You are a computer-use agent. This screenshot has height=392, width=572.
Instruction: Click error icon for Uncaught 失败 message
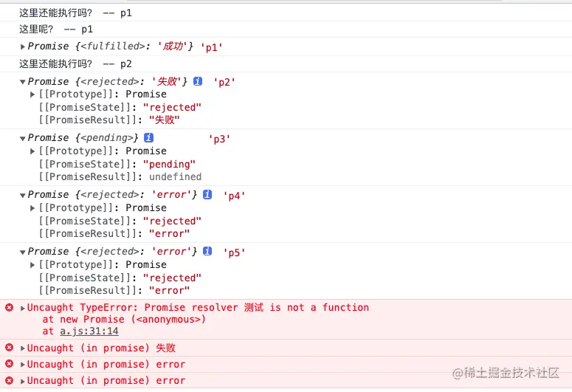tap(9, 348)
